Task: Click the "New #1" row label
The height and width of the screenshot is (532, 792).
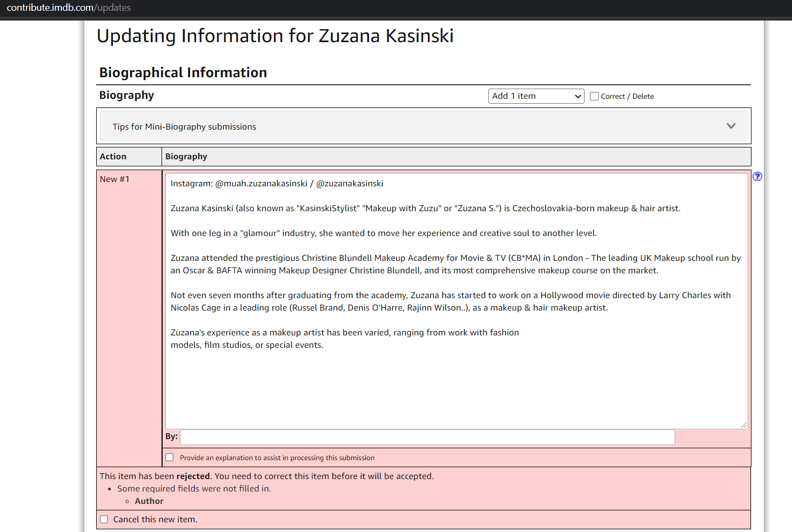Action: pos(115,179)
